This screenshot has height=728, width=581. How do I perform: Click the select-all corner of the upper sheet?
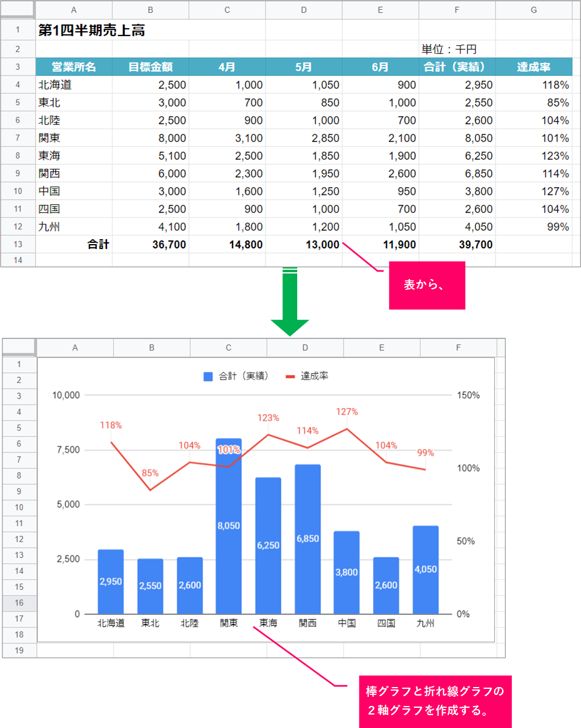point(18,10)
